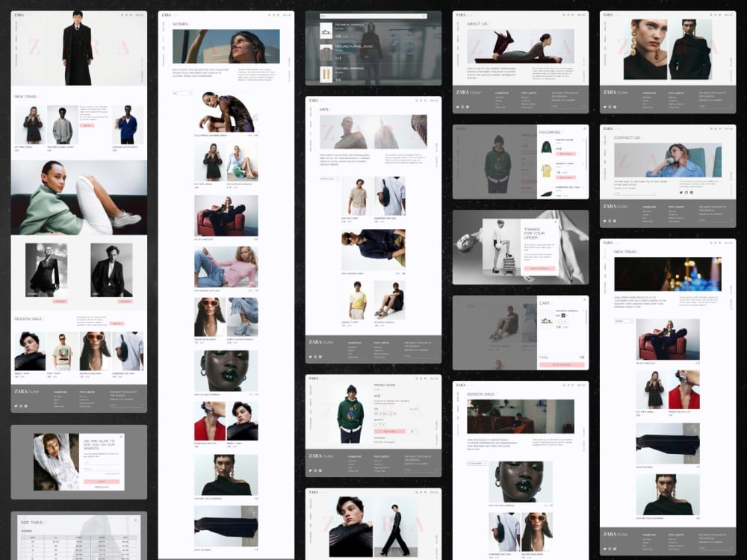Screen dimensions: 747x560
Task: Submit newsletter arrow in About Us footer
Action: pyautogui.click(x=583, y=106)
